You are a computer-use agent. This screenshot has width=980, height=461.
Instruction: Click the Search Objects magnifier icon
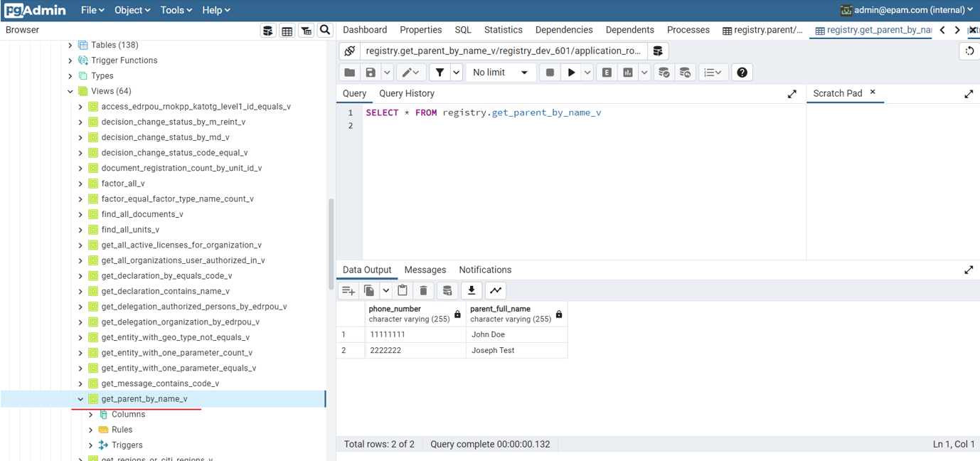[325, 30]
